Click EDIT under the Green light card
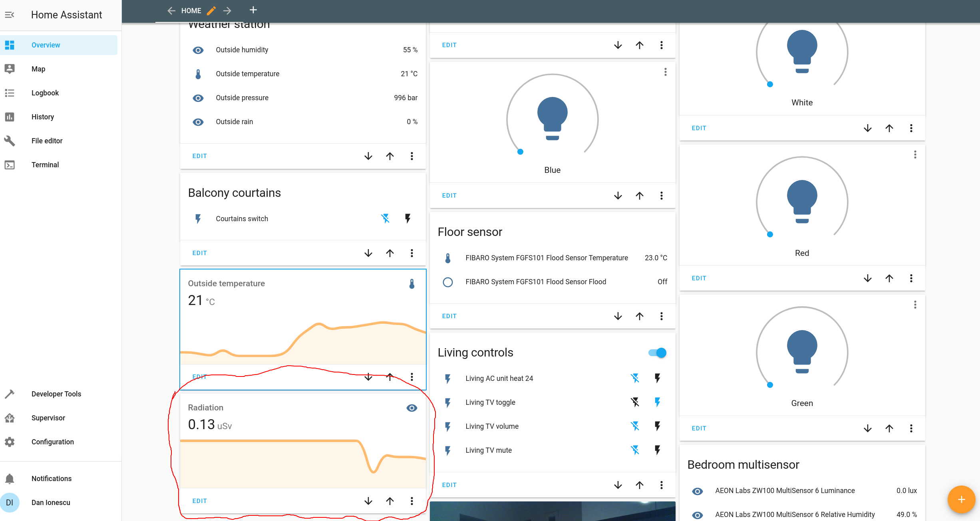Viewport: 980px width, 521px height. pyautogui.click(x=699, y=428)
